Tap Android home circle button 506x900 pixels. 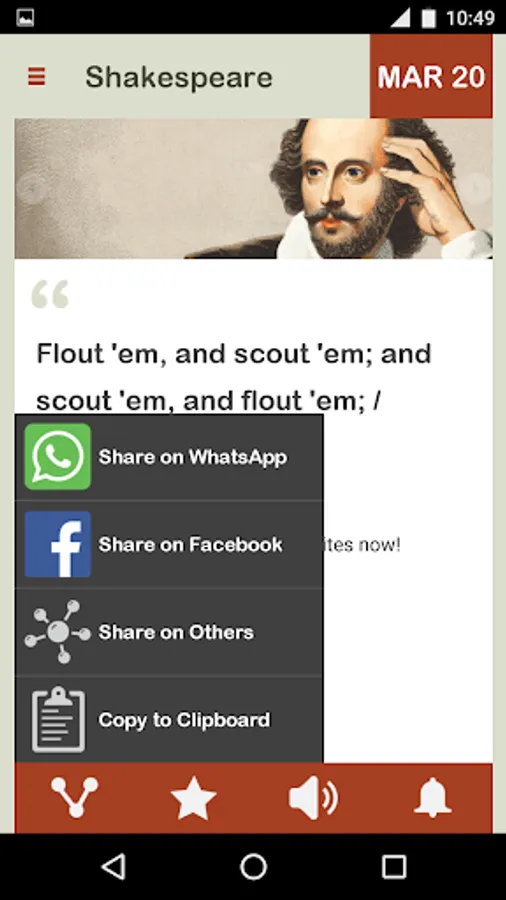253,866
